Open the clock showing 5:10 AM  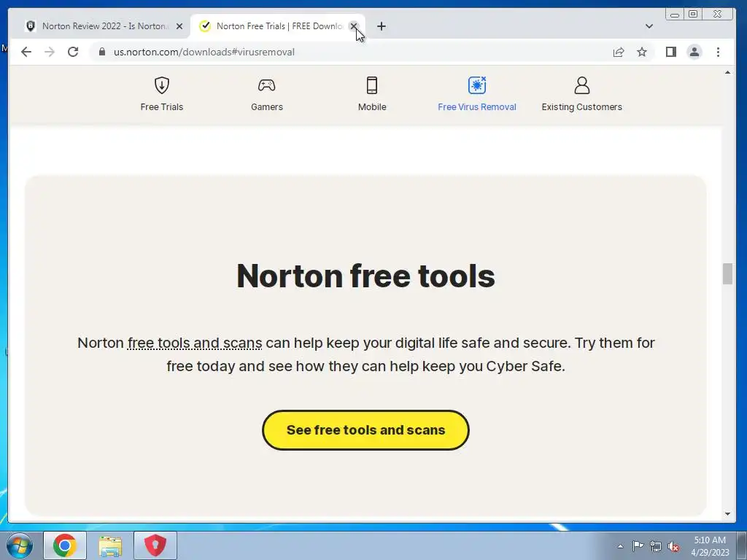click(710, 546)
